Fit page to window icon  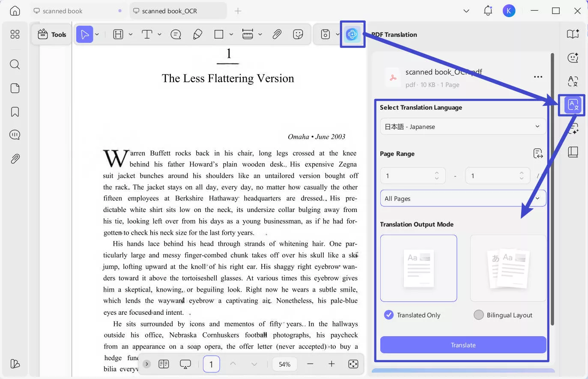point(353,364)
